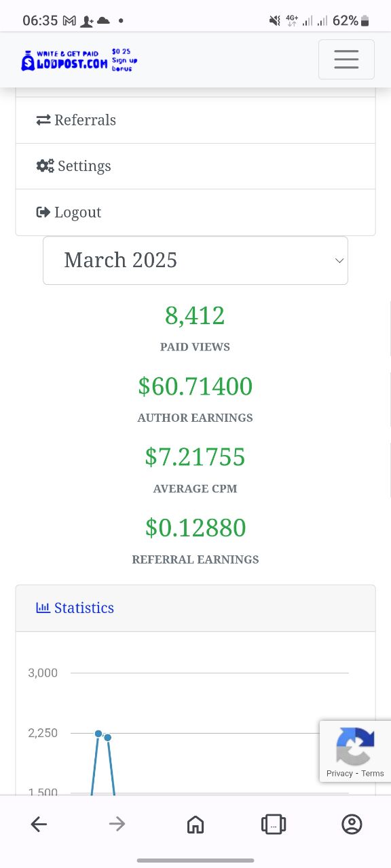Click the Settings gears icon
This screenshot has height=868, width=391.
pyautogui.click(x=45, y=166)
